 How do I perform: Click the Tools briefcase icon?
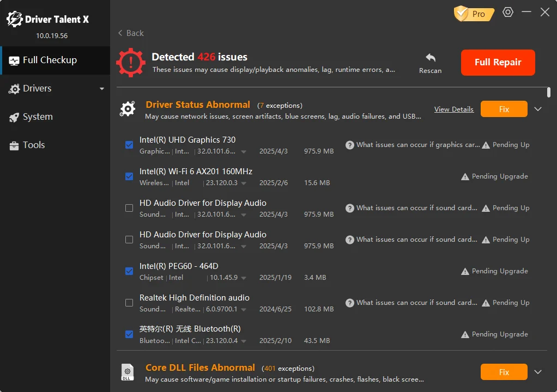(x=14, y=145)
